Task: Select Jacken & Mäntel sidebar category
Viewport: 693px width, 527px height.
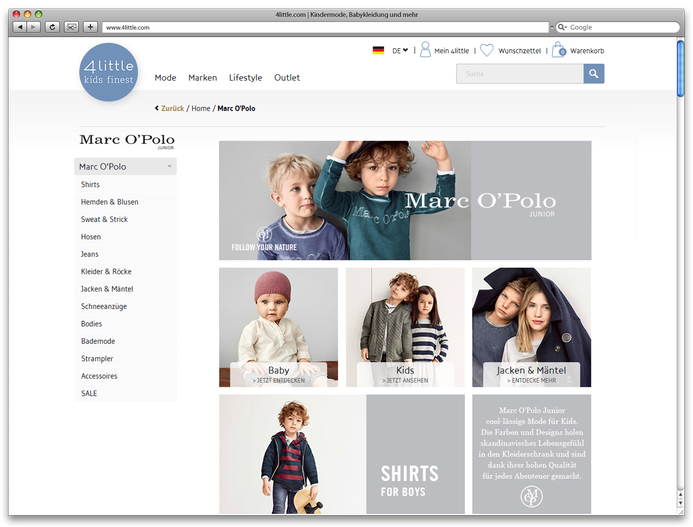Action: pos(126,289)
